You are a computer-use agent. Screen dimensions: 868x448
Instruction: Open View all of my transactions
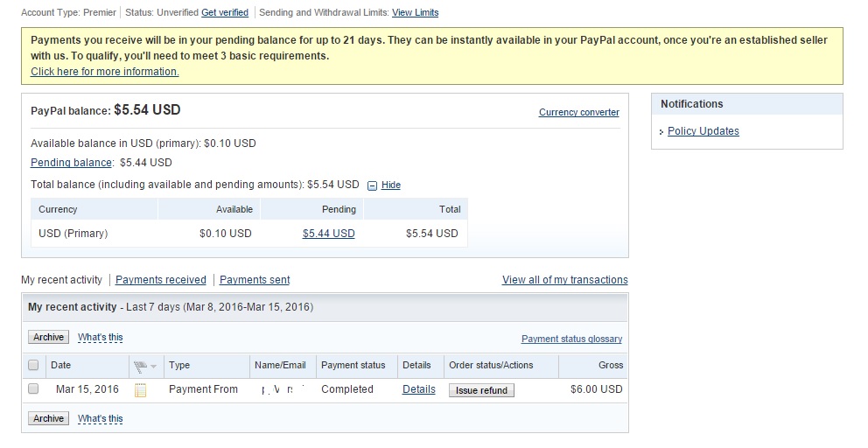(564, 280)
